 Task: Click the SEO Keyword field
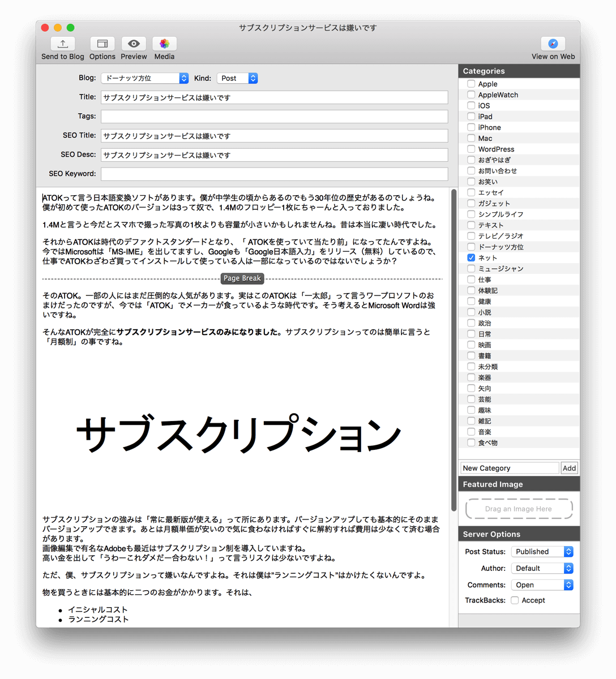[x=275, y=174]
